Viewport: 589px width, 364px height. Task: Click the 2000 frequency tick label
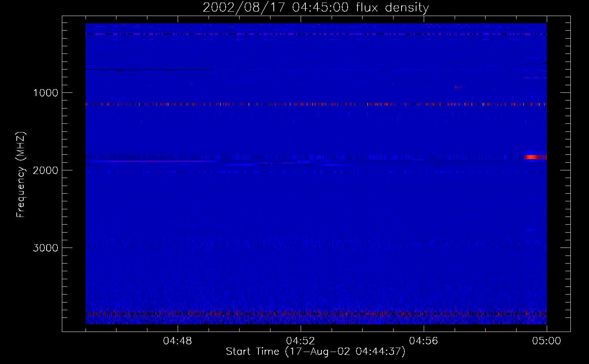pyautogui.click(x=46, y=170)
